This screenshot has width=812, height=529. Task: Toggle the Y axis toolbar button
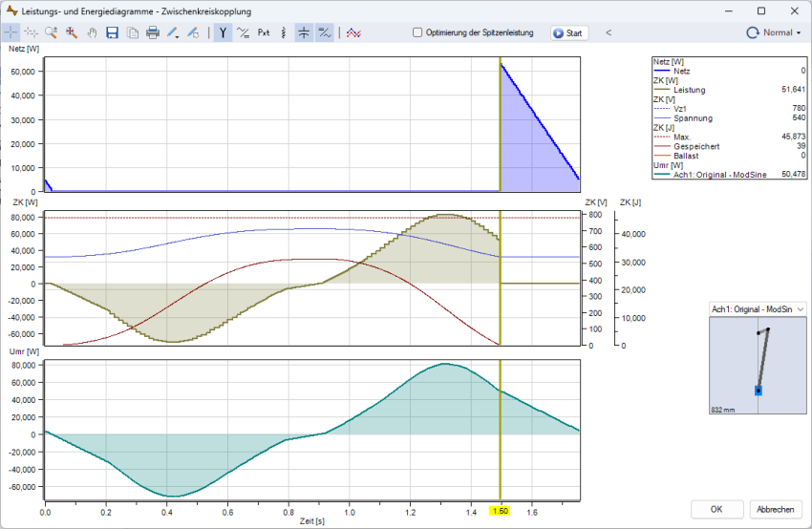pos(223,32)
